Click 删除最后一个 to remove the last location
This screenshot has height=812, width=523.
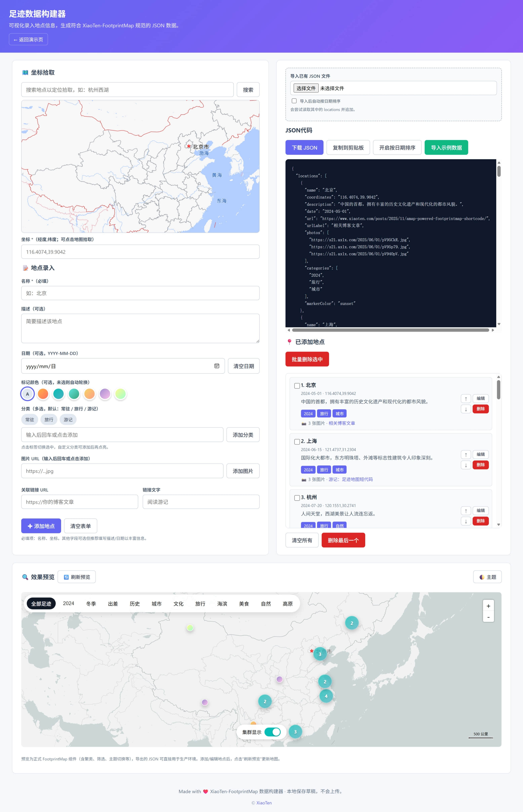[x=343, y=540]
